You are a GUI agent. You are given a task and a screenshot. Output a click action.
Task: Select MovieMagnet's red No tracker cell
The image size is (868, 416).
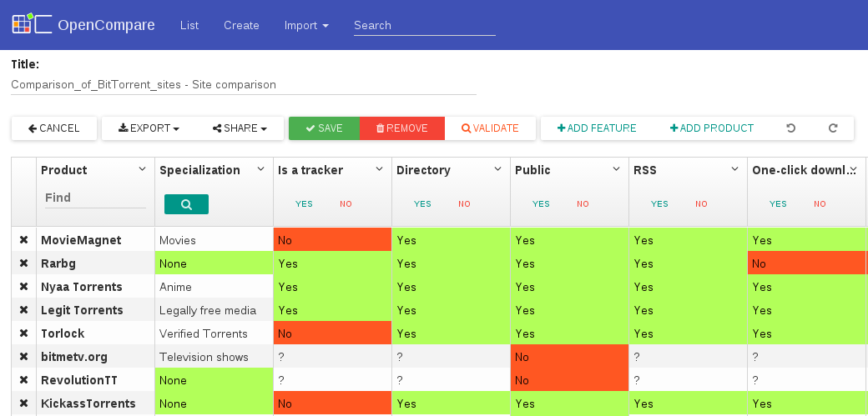(333, 240)
